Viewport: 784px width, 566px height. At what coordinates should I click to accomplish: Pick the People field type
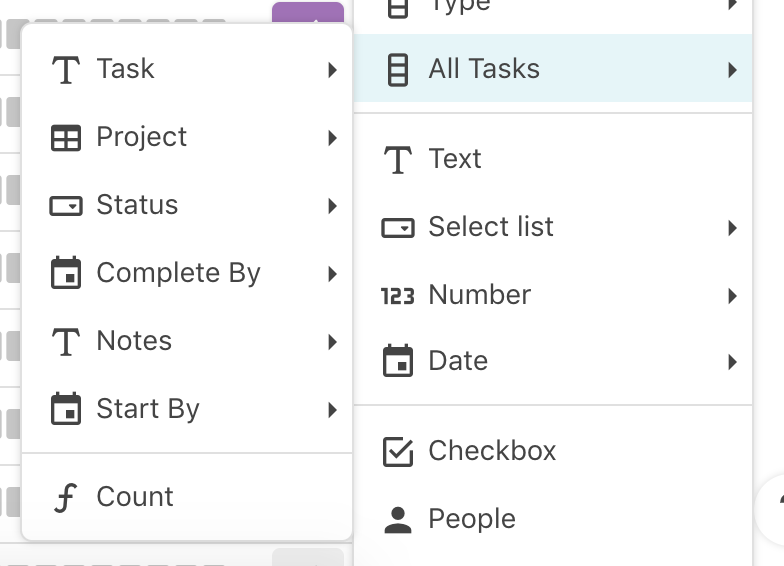[553, 519]
